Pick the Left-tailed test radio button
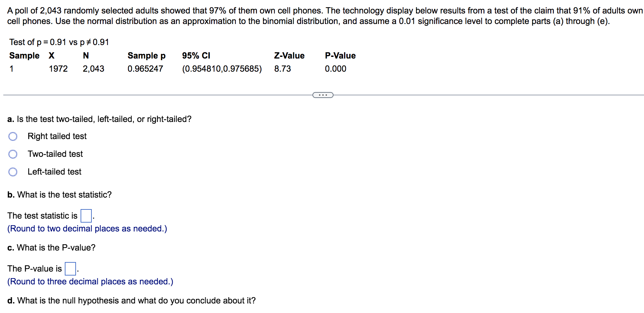Viewport: 644px width, 313px height. click(13, 172)
